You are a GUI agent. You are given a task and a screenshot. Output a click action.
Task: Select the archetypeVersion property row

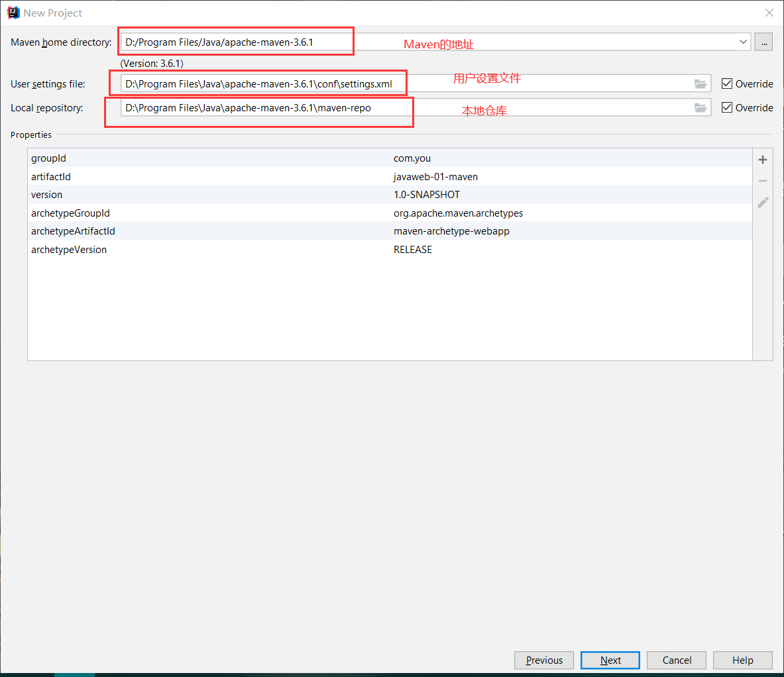(390, 249)
